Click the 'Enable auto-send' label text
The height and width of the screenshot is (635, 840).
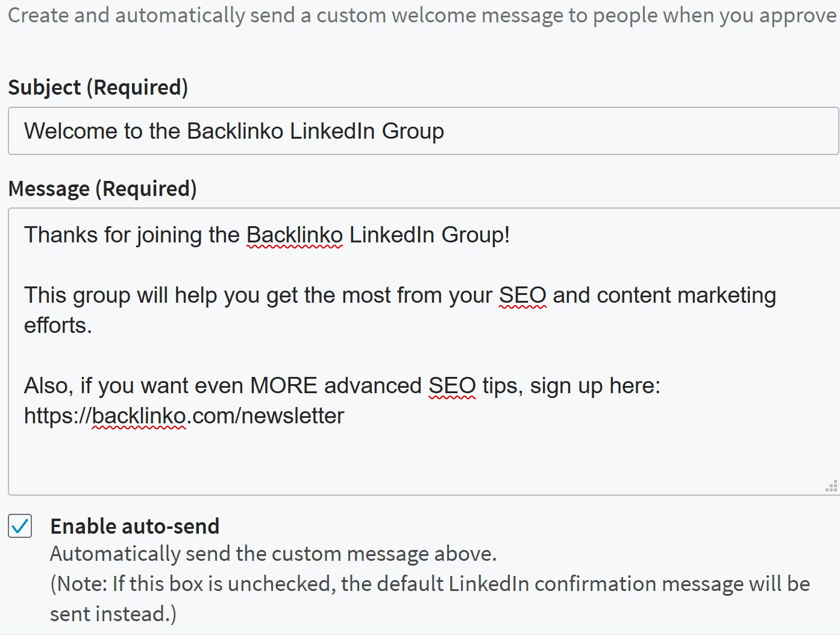pos(135,526)
